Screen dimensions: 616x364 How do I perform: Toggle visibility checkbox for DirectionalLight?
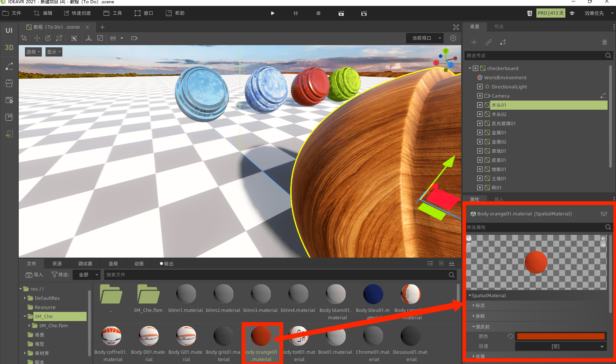(480, 87)
